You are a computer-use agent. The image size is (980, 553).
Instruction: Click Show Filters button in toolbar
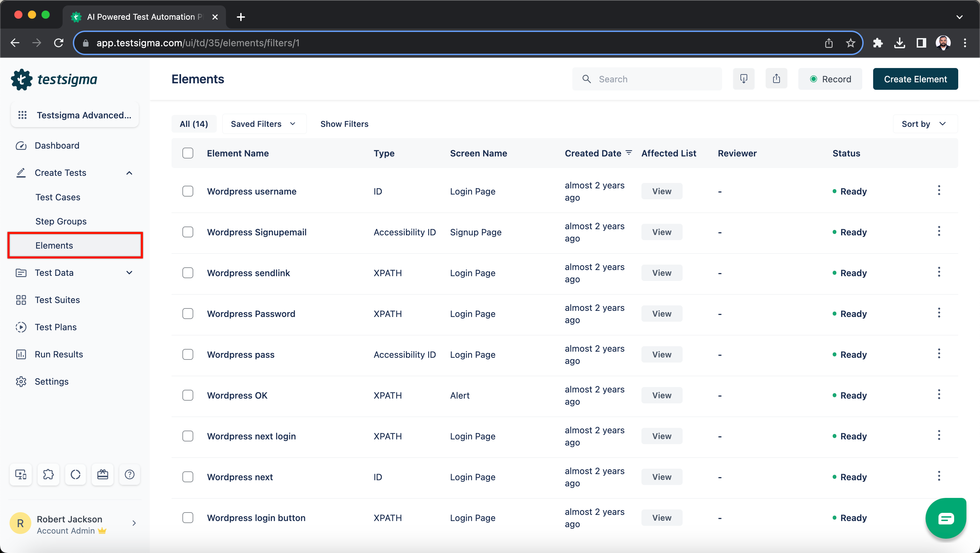tap(345, 124)
